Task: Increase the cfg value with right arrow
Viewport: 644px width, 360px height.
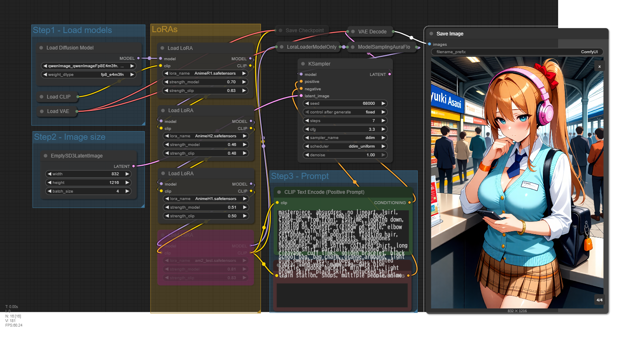Action: (383, 129)
